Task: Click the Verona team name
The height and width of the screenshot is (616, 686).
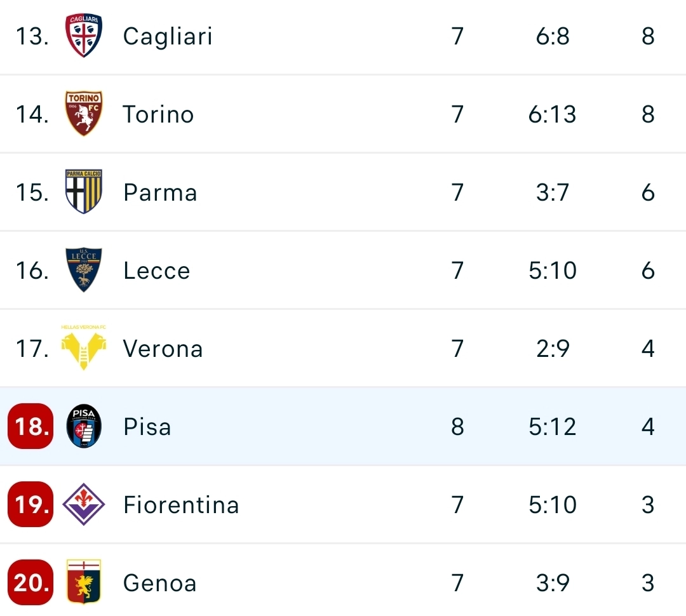Action: pyautogui.click(x=163, y=349)
